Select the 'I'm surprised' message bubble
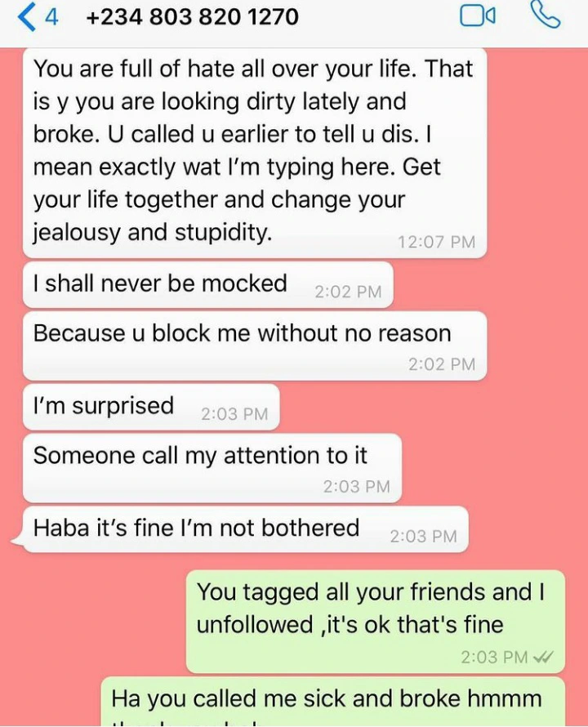The width and height of the screenshot is (588, 727). [151, 407]
